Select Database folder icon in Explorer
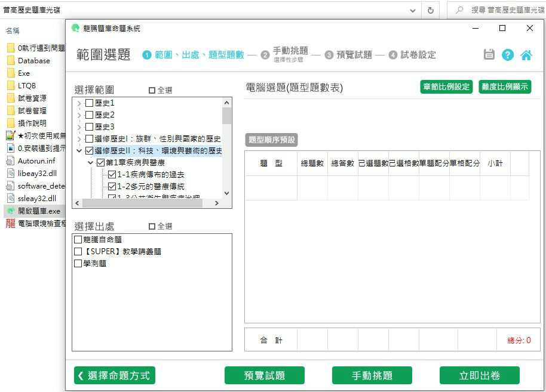This screenshot has height=392, width=546. pos(11,60)
